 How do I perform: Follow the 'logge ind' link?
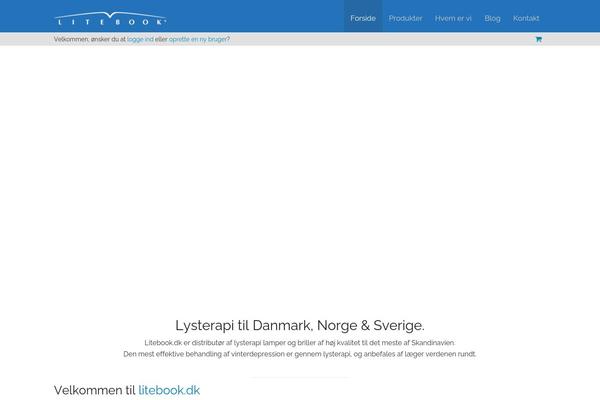tap(140, 39)
